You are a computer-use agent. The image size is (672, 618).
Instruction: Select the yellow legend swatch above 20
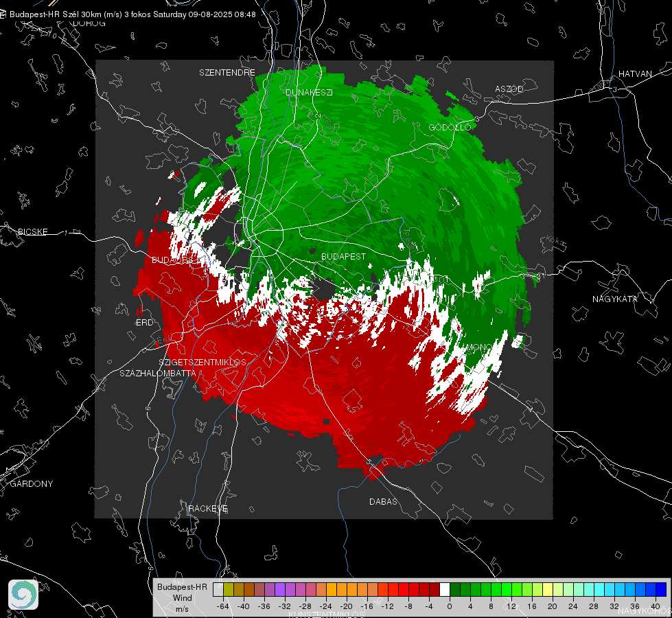point(548,590)
